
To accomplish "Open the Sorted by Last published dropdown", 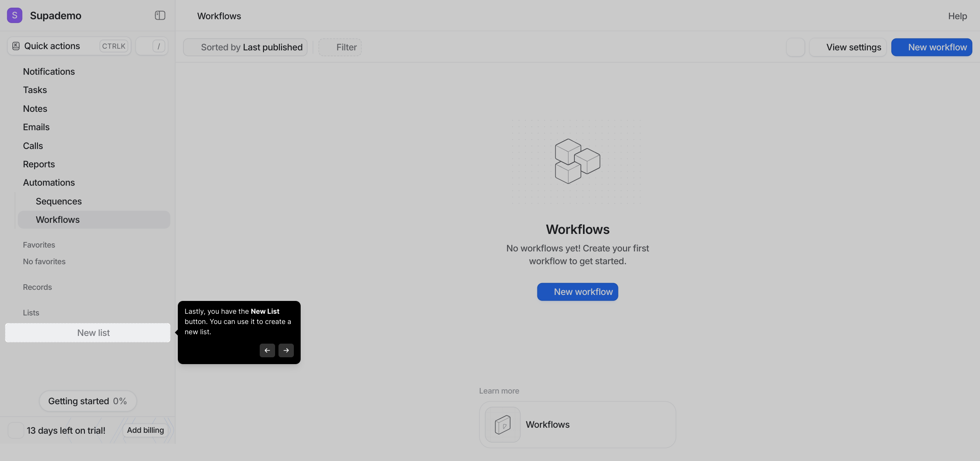I will pos(245,47).
